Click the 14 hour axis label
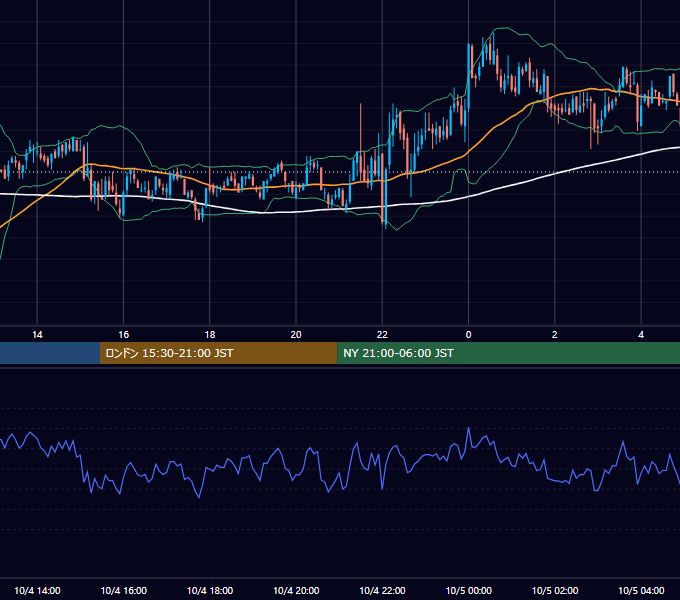This screenshot has height=600, width=680. pos(37,335)
